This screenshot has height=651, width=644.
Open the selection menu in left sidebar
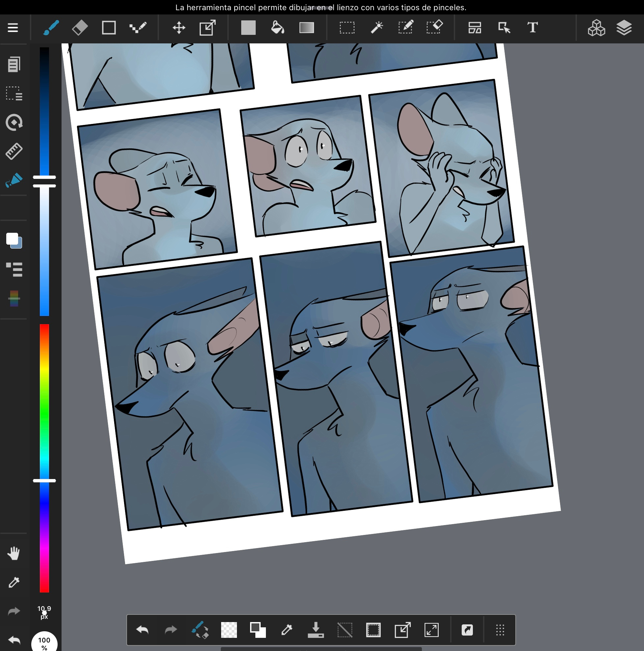(x=14, y=93)
